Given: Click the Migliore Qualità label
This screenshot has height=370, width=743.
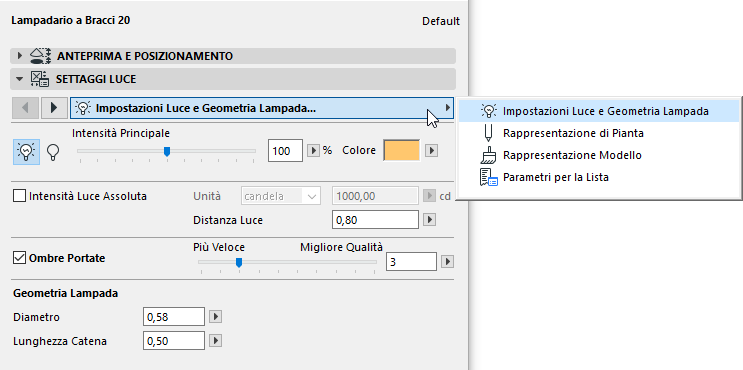Looking at the screenshot, I should point(341,247).
